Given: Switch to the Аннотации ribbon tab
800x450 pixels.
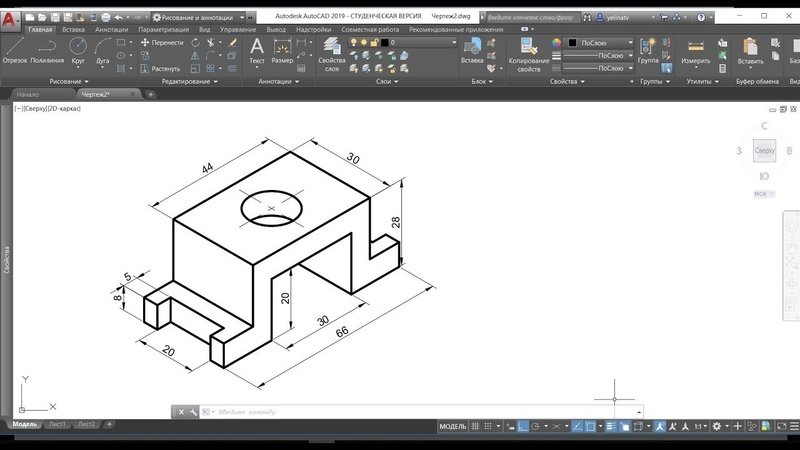Looking at the screenshot, I should click(x=111, y=30).
